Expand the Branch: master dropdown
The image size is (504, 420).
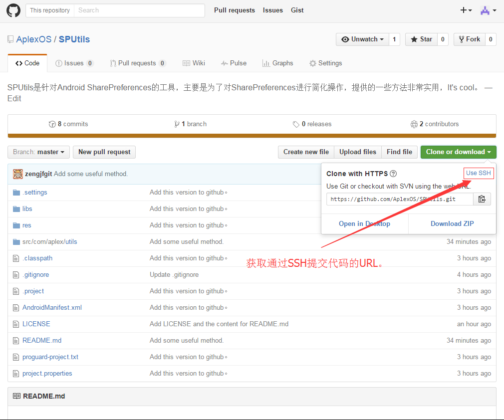click(x=38, y=152)
